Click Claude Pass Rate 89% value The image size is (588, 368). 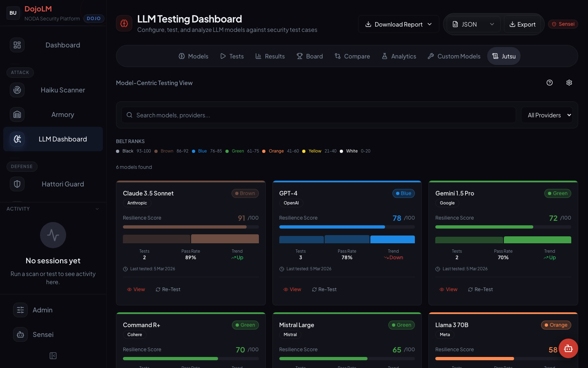click(x=191, y=258)
